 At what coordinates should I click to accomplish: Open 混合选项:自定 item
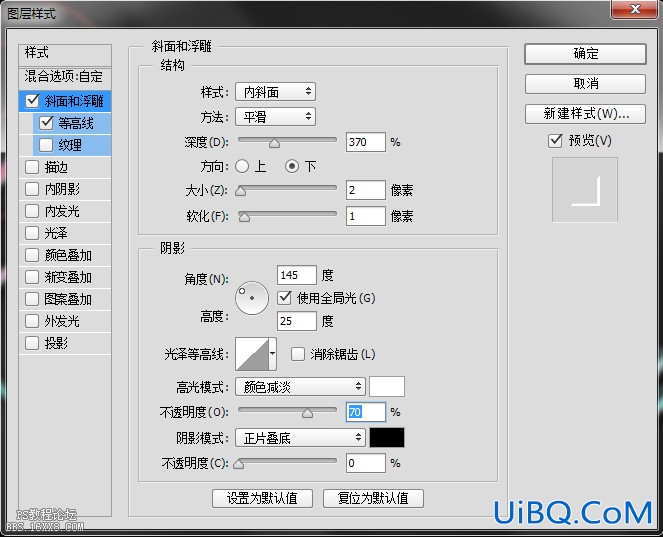[x=65, y=77]
